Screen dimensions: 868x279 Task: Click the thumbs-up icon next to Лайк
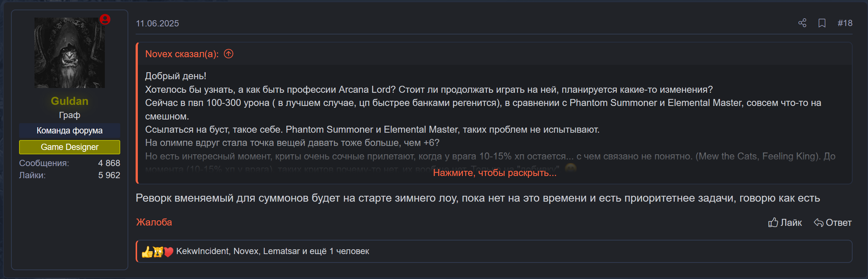772,223
